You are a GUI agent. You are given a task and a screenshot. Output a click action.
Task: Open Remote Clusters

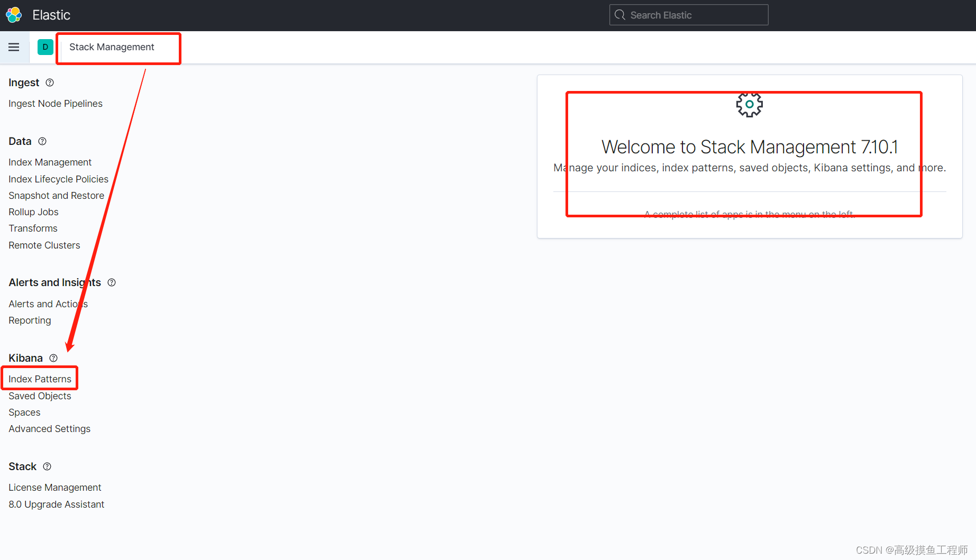(44, 245)
